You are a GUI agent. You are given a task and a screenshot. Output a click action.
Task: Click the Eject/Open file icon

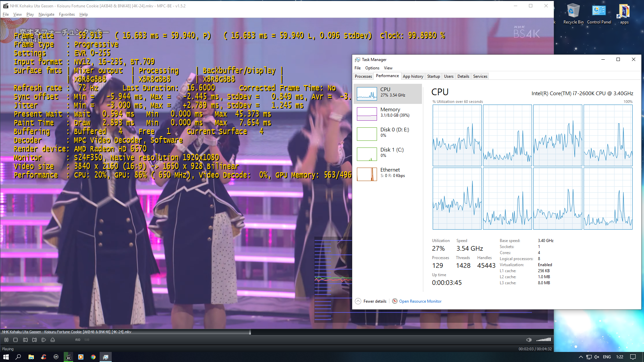point(53,340)
